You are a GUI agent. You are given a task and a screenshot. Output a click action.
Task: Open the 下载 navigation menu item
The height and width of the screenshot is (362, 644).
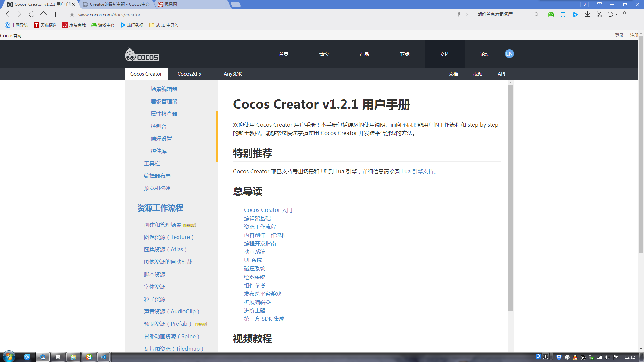point(405,54)
